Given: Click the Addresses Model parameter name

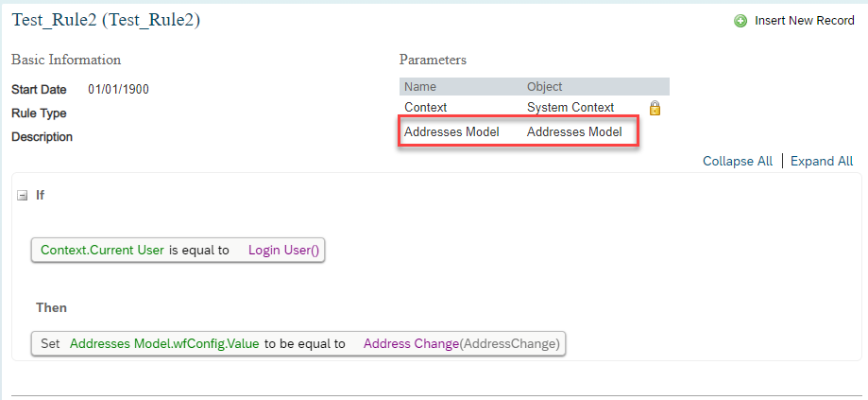Looking at the screenshot, I should (x=451, y=131).
